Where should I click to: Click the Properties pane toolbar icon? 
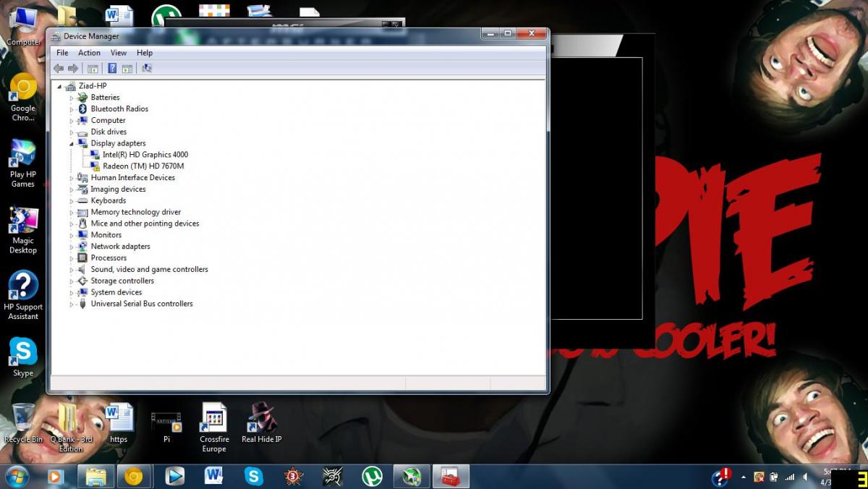pyautogui.click(x=127, y=68)
